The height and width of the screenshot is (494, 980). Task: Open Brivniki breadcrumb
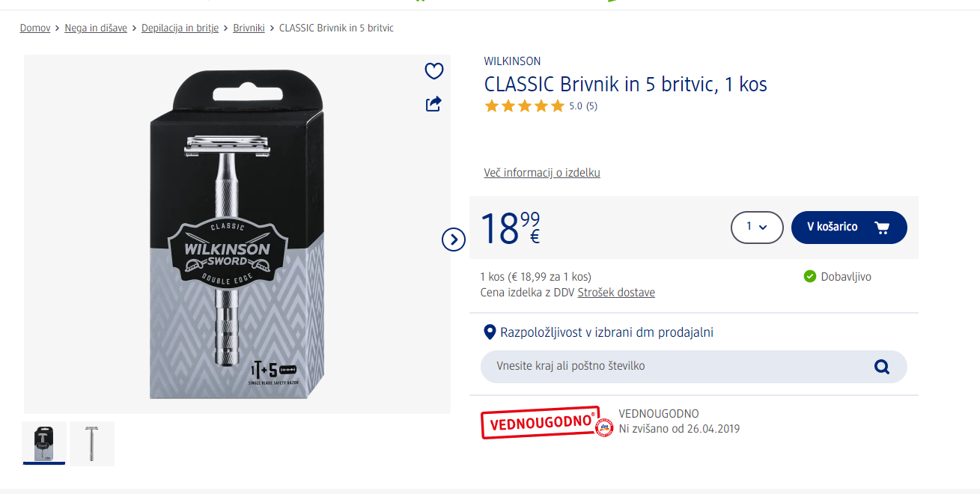tap(249, 28)
